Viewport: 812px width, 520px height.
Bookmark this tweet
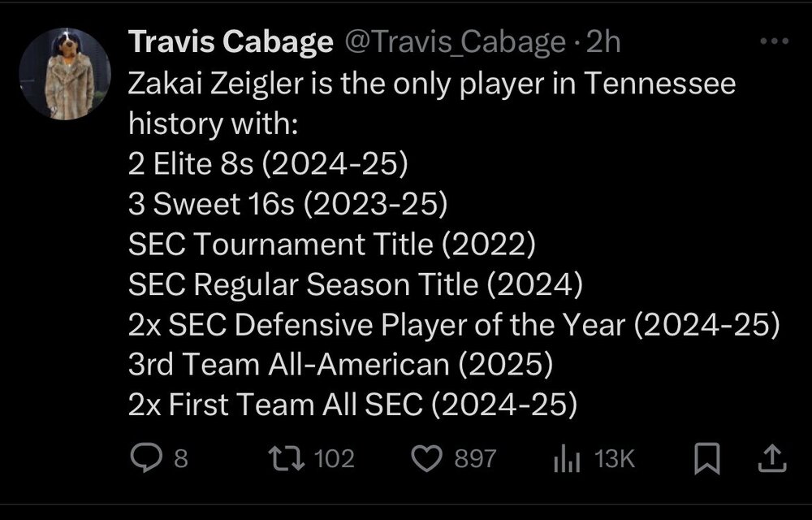[x=707, y=460]
